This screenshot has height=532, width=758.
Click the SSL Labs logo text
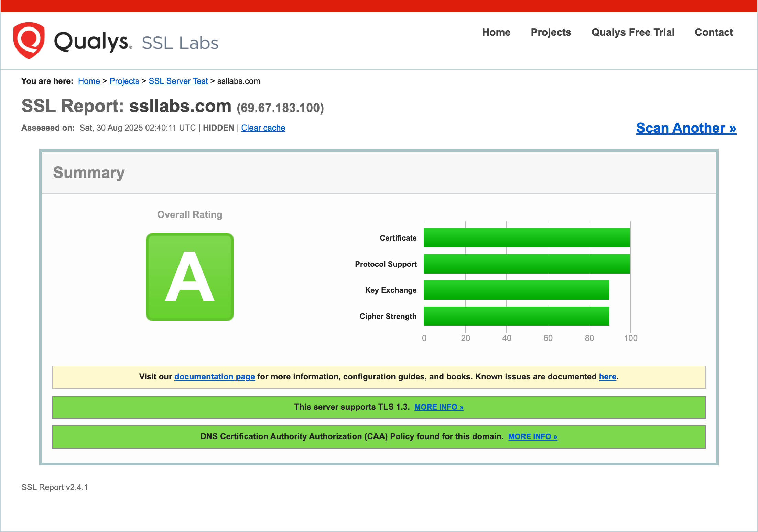click(x=180, y=43)
